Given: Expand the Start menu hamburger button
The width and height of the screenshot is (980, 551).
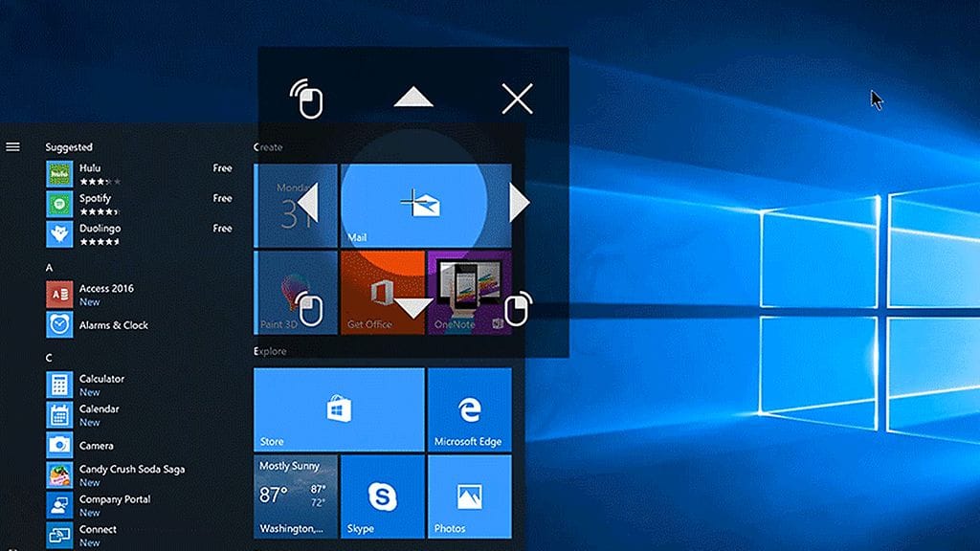Looking at the screenshot, I should tap(12, 146).
